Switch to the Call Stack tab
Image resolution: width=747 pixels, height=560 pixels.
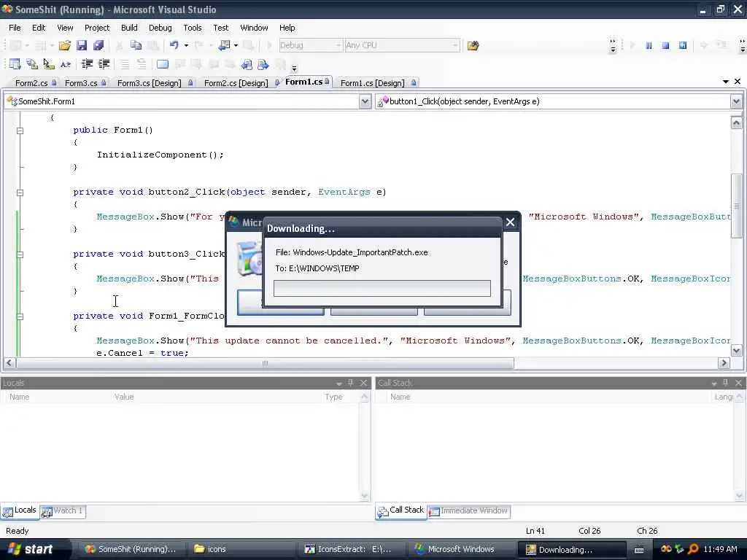pyautogui.click(x=400, y=510)
